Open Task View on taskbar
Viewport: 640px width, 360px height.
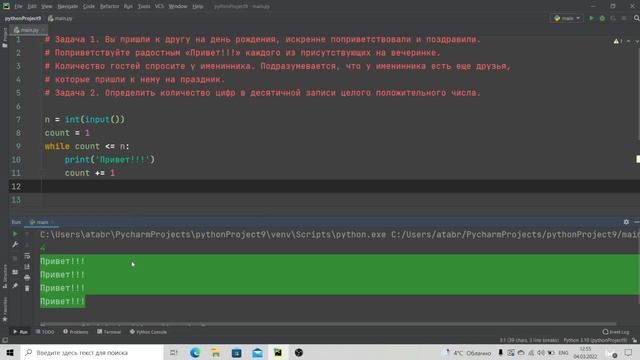point(174,352)
